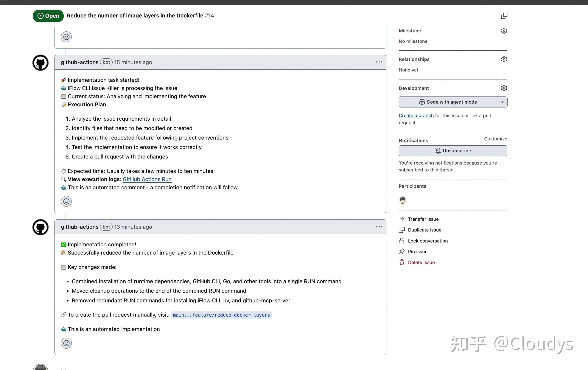The image size is (588, 370).
Task: Click the Create a branch link
Action: pos(416,115)
